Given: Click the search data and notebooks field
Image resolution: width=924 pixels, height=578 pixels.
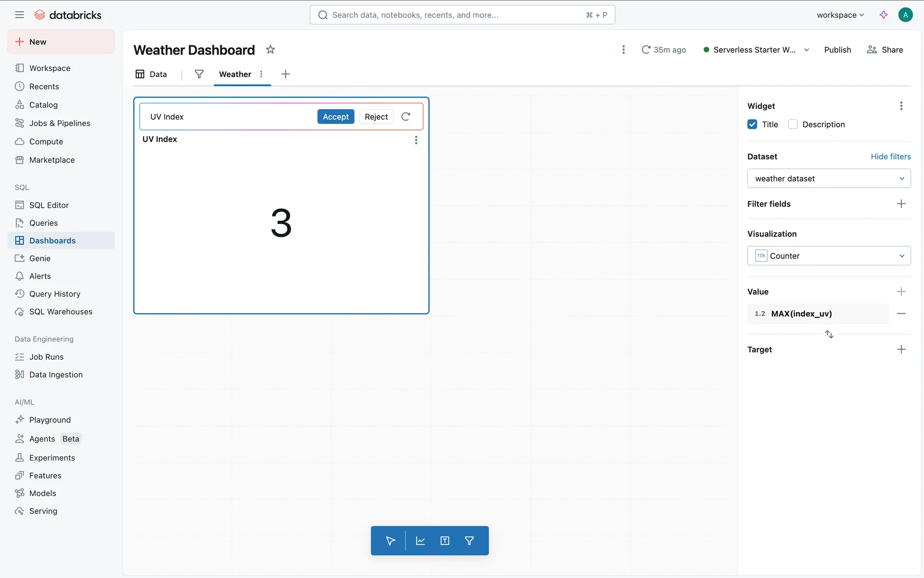Looking at the screenshot, I should (457, 15).
